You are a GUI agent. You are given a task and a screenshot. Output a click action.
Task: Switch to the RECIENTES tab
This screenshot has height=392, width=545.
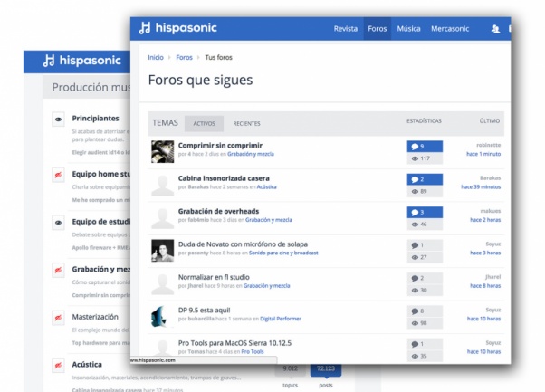[x=246, y=124]
